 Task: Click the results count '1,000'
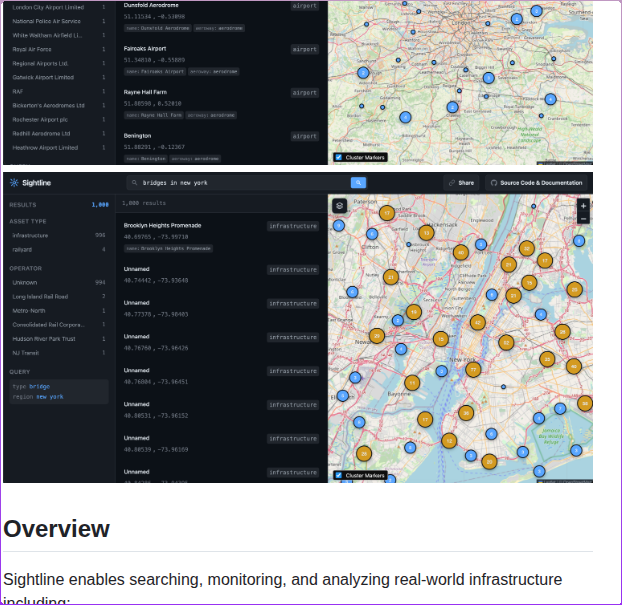point(100,205)
